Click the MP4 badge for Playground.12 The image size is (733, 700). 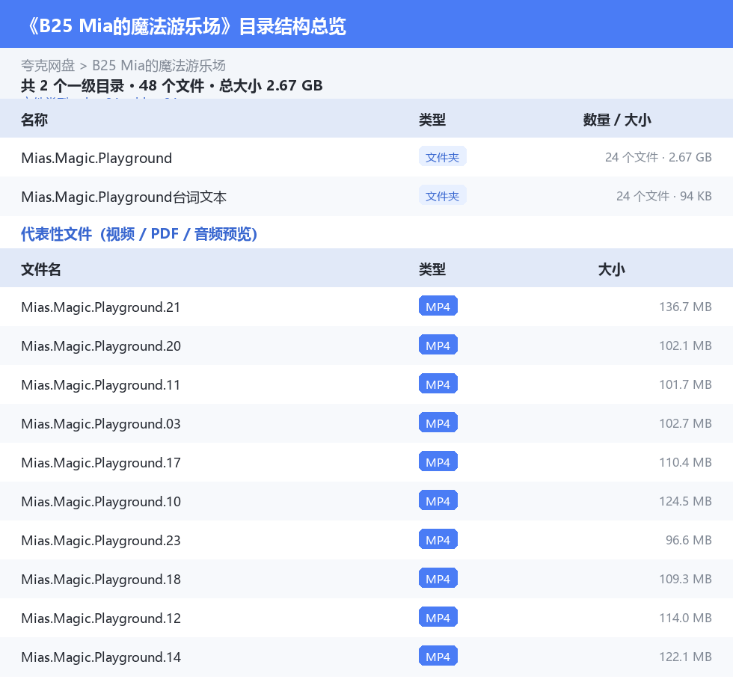438,616
